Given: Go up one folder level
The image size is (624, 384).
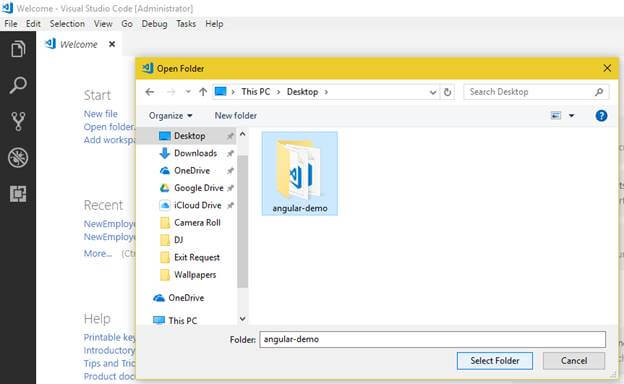Looking at the screenshot, I should tap(203, 92).
